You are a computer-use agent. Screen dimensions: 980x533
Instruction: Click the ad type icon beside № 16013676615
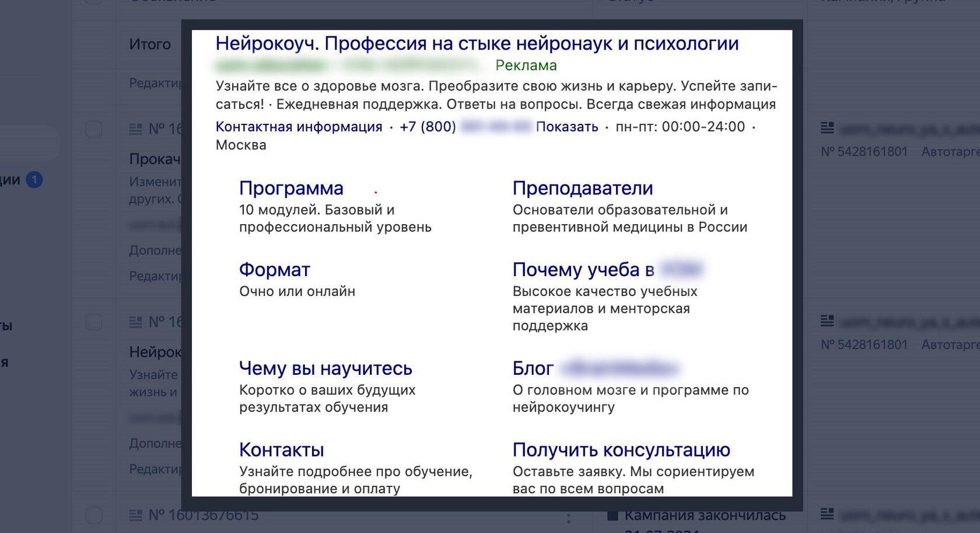135,515
